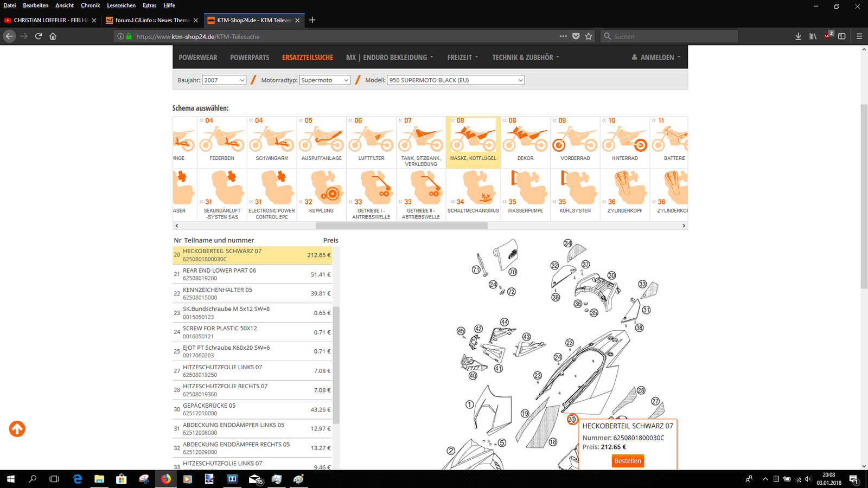Viewport: 868px width, 488px height.
Task: Switch to the forum.LC8.info tab
Action: 152,20
